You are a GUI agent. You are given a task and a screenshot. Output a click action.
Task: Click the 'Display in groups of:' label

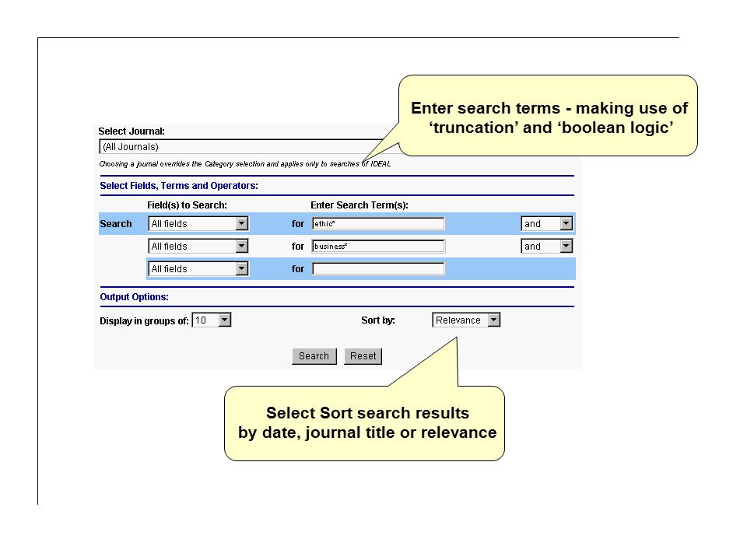[x=144, y=321]
